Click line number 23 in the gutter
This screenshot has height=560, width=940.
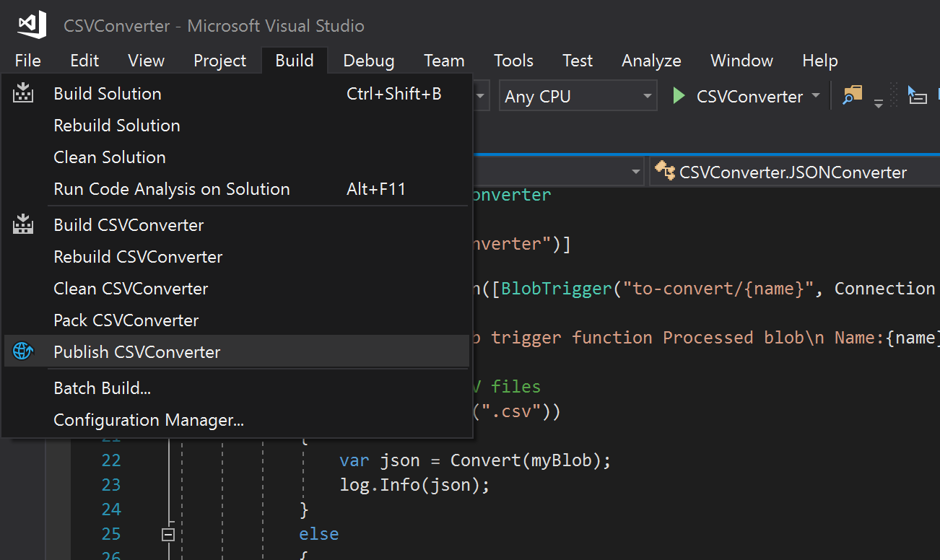point(111,485)
